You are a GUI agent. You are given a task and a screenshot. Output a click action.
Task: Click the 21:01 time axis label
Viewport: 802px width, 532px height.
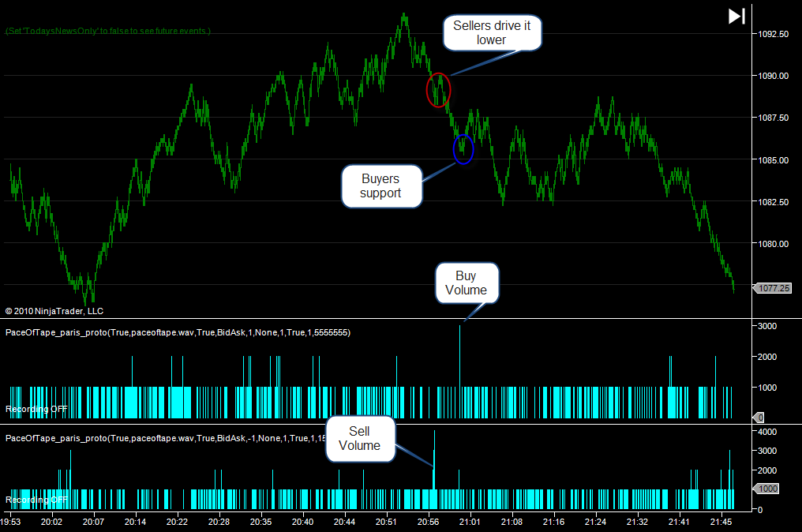(470, 522)
